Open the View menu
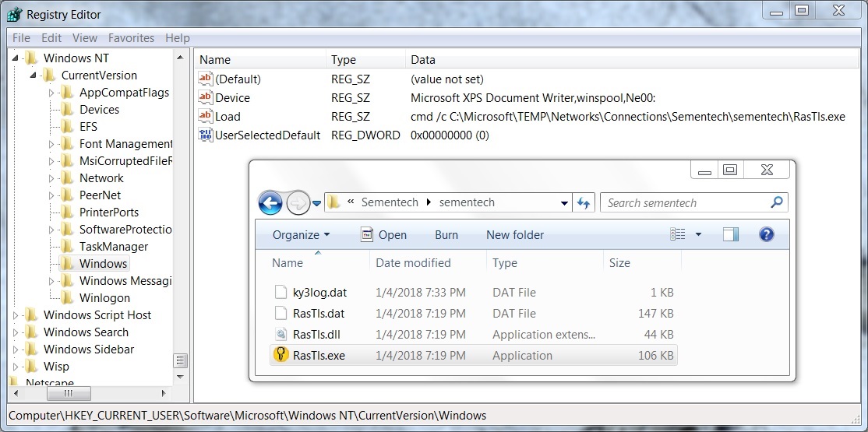868x432 pixels. coord(85,38)
